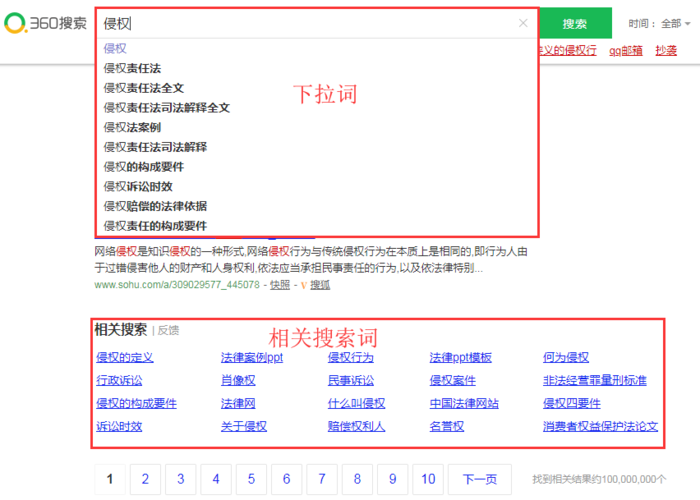Open related search 行政诉讼
This screenshot has height=500, width=700.
coord(119,380)
